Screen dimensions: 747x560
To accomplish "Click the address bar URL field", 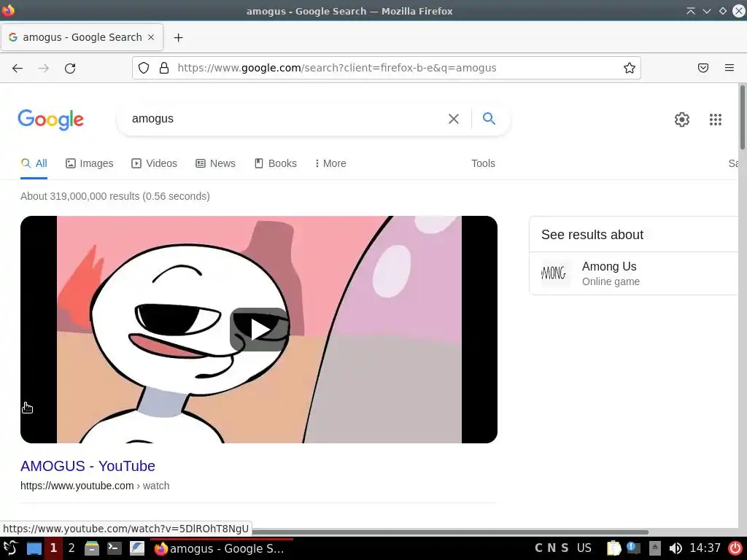I will tap(386, 68).
